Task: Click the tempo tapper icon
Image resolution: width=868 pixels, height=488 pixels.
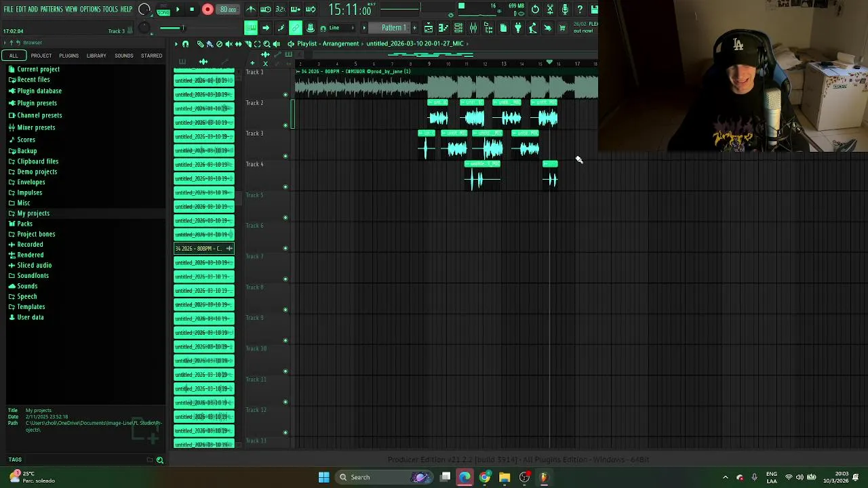Action: [533, 28]
